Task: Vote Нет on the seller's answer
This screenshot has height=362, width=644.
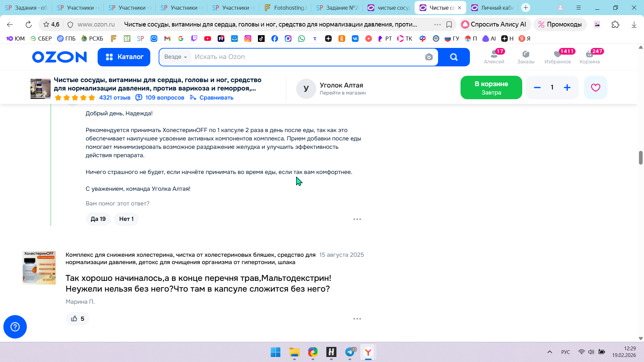Action: coord(126,219)
